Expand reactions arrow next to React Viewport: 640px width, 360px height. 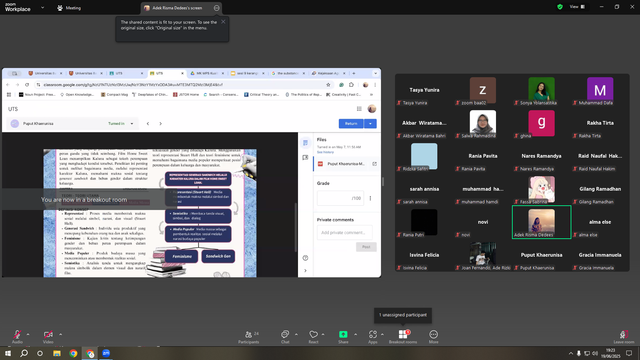coord(323,334)
